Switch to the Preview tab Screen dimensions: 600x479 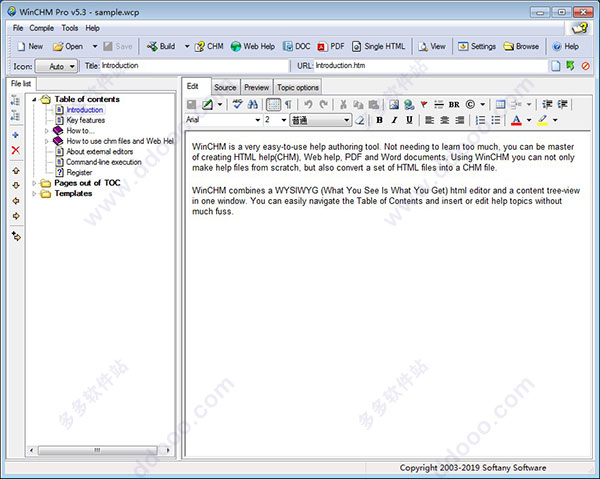coord(256,87)
